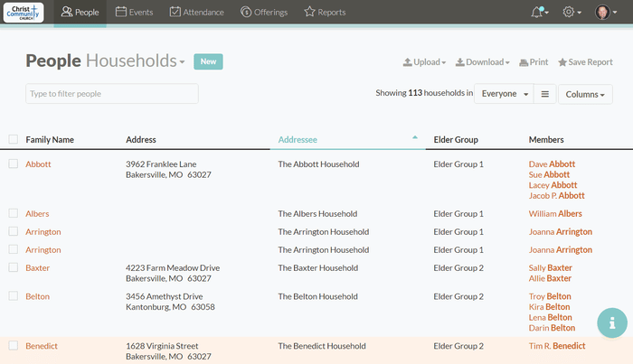This screenshot has height=364, width=633.
Task: Select the Abbott household checkbox
Action: pyautogui.click(x=13, y=164)
